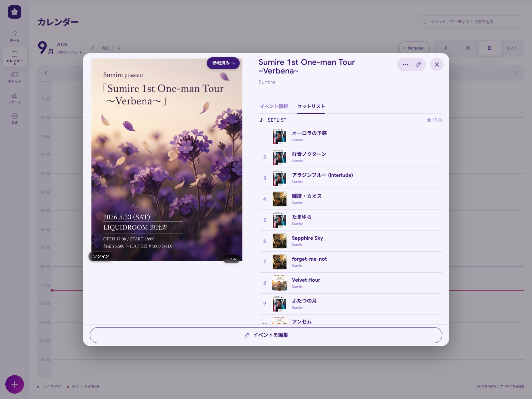Click the イベント・アーティスト search field
The height and width of the screenshot is (399, 532).
tap(471, 22)
